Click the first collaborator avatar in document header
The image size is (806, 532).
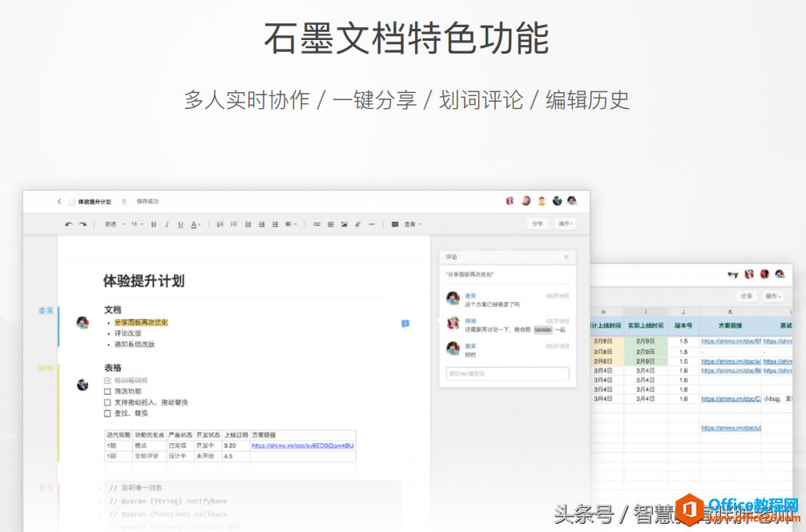[x=510, y=201]
